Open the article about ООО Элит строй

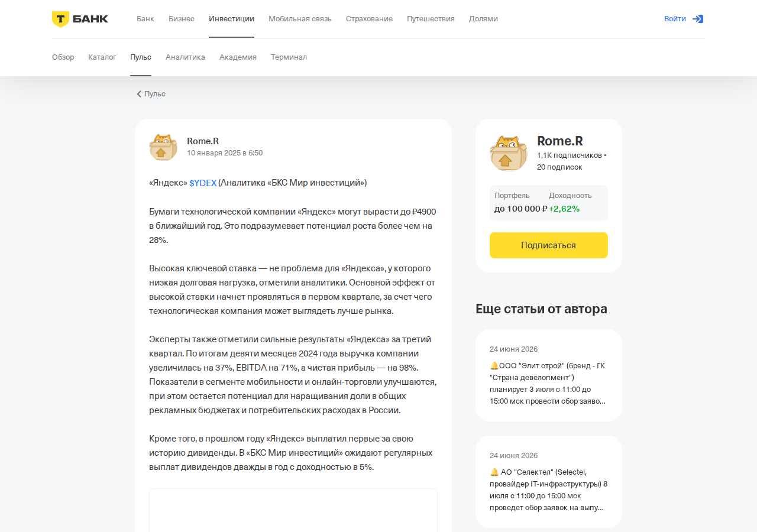pyautogui.click(x=549, y=375)
